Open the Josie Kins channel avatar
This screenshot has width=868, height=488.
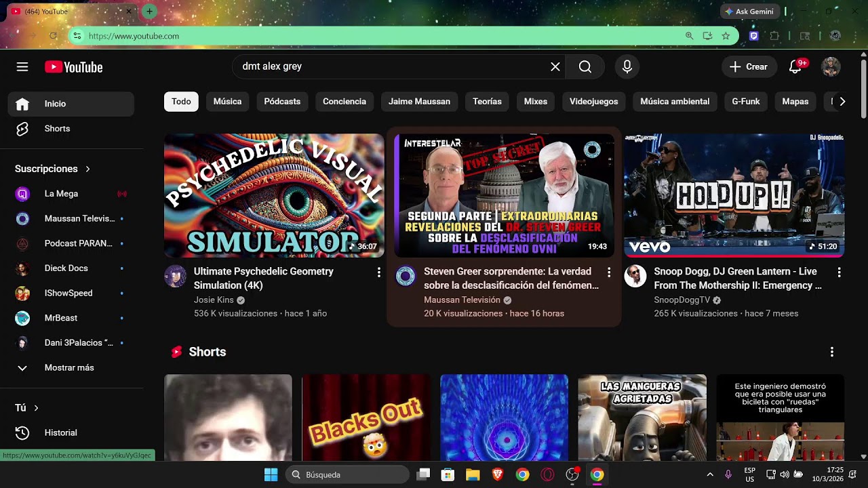pyautogui.click(x=176, y=277)
